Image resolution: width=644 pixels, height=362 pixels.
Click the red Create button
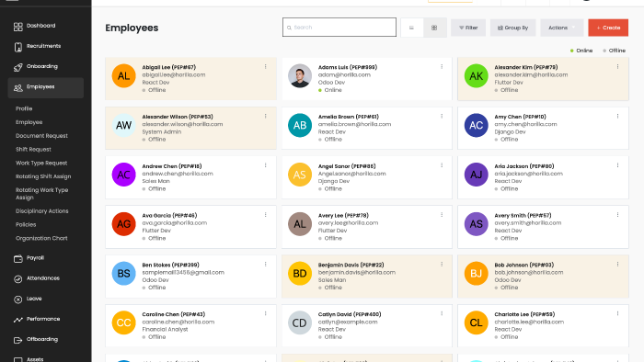point(608,28)
